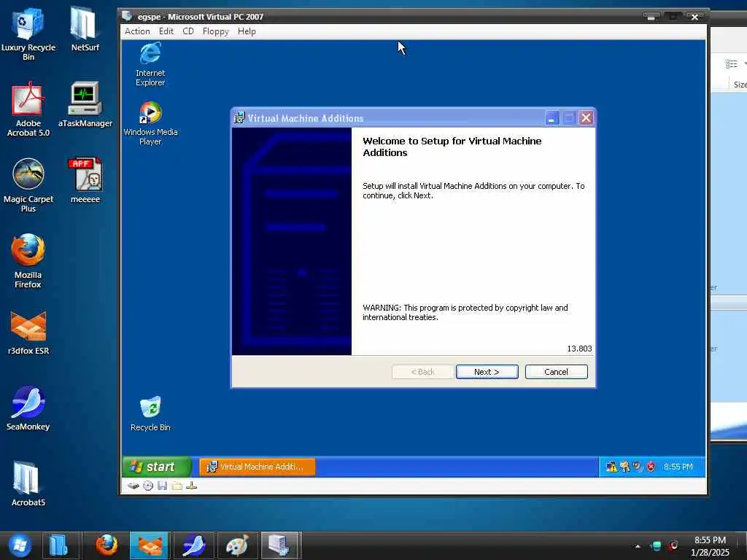Click Firefox icon in host taskbar
Viewport: 747px width, 560px height.
pos(107,545)
